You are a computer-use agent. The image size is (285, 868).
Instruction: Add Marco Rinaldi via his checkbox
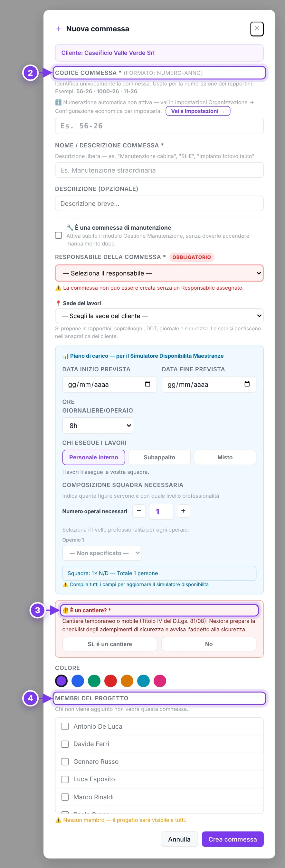(65, 797)
